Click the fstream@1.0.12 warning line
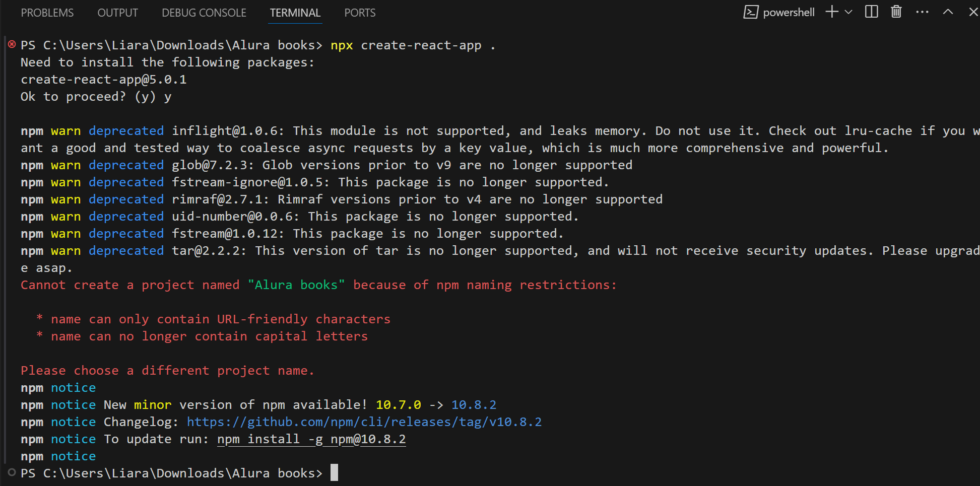 pyautogui.click(x=292, y=234)
